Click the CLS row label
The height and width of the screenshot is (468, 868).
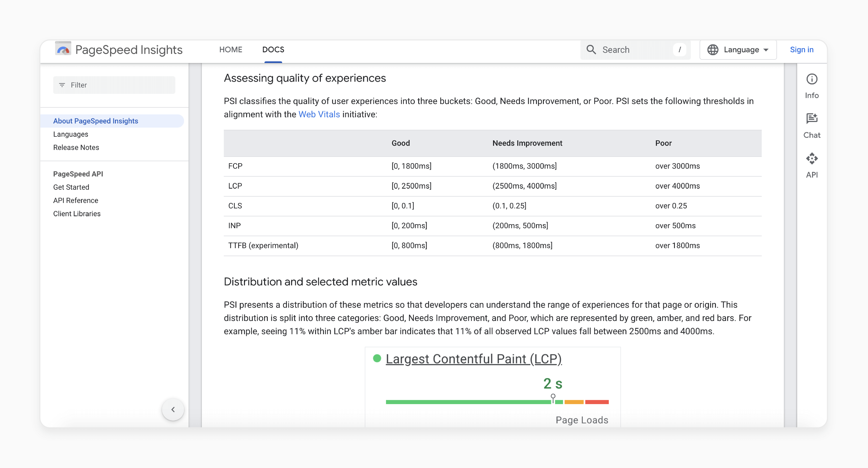pos(235,206)
